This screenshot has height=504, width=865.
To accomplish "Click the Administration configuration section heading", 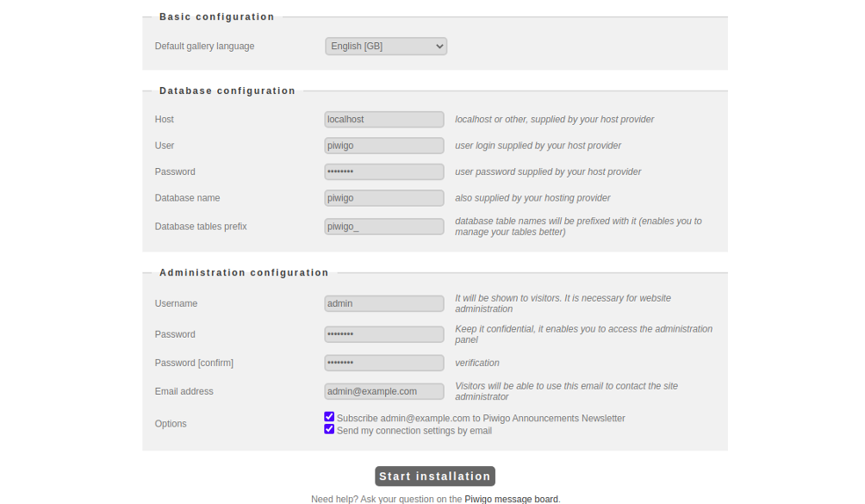I will pyautogui.click(x=244, y=272).
